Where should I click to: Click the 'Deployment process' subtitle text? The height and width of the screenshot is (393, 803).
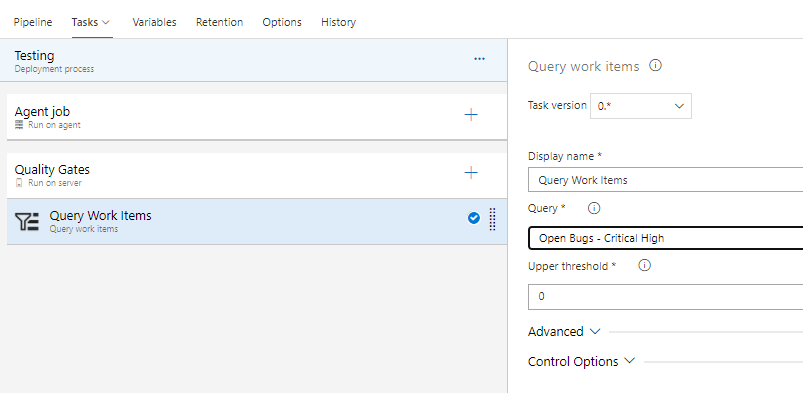coord(54,69)
